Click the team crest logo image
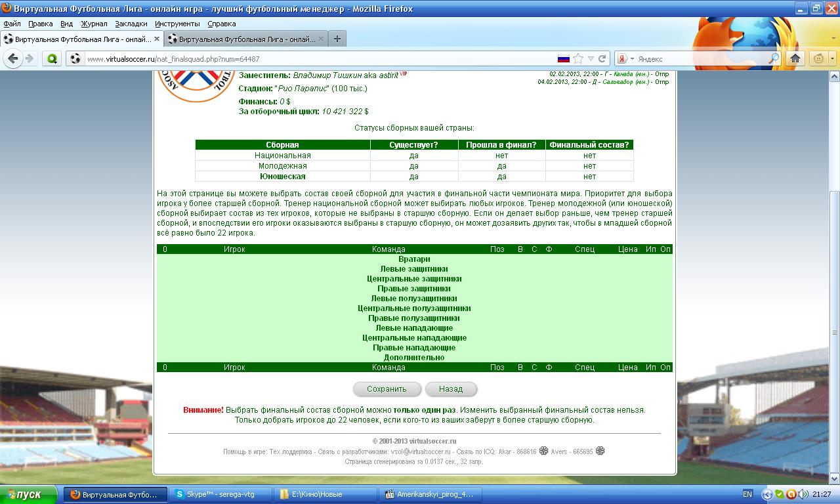The image size is (840, 504). (x=198, y=86)
